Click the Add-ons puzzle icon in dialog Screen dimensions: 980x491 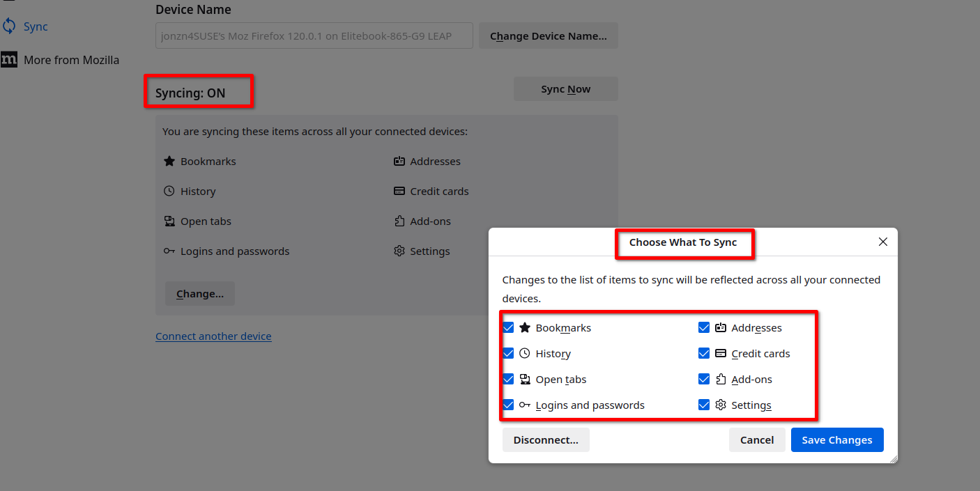tap(721, 379)
